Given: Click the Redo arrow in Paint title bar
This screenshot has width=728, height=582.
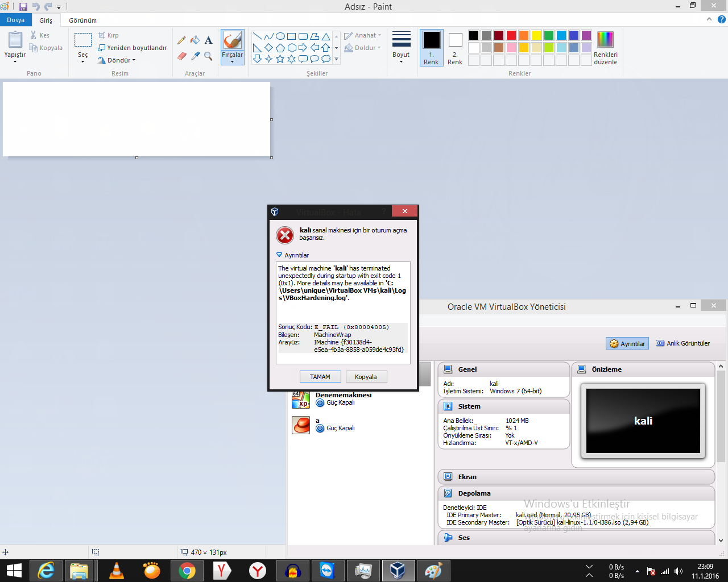Looking at the screenshot, I should (x=48, y=7).
